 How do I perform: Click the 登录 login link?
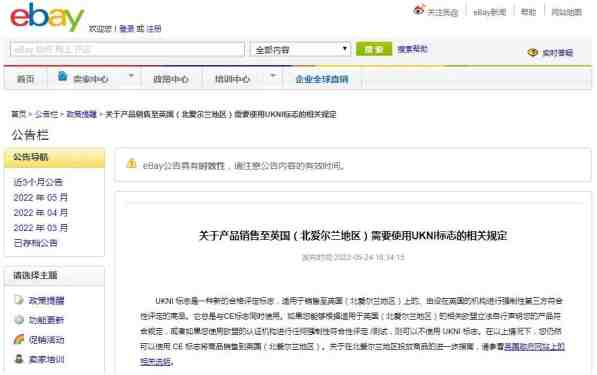pos(126,29)
